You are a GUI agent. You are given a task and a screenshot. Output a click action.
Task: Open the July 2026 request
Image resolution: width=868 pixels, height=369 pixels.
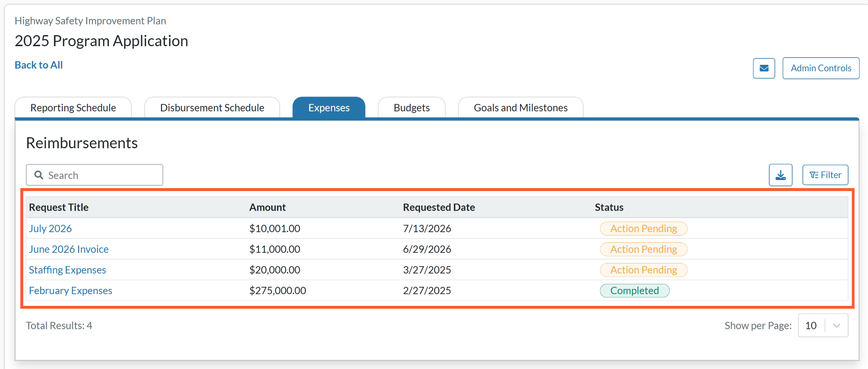[50, 228]
